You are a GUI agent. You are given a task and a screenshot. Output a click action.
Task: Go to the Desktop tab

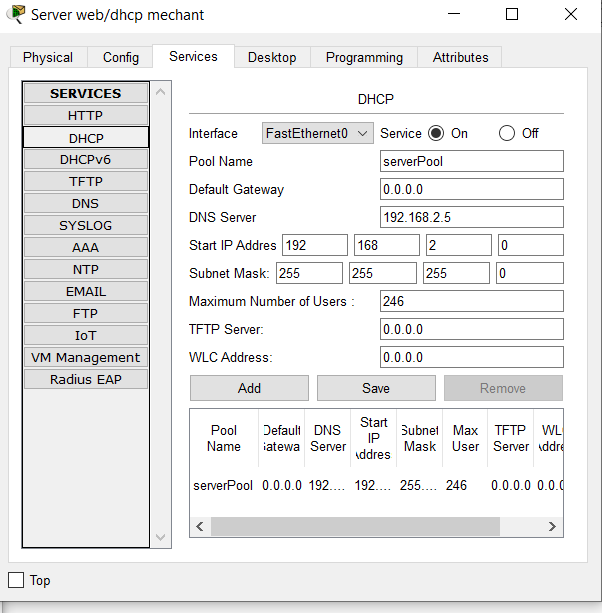point(272,57)
